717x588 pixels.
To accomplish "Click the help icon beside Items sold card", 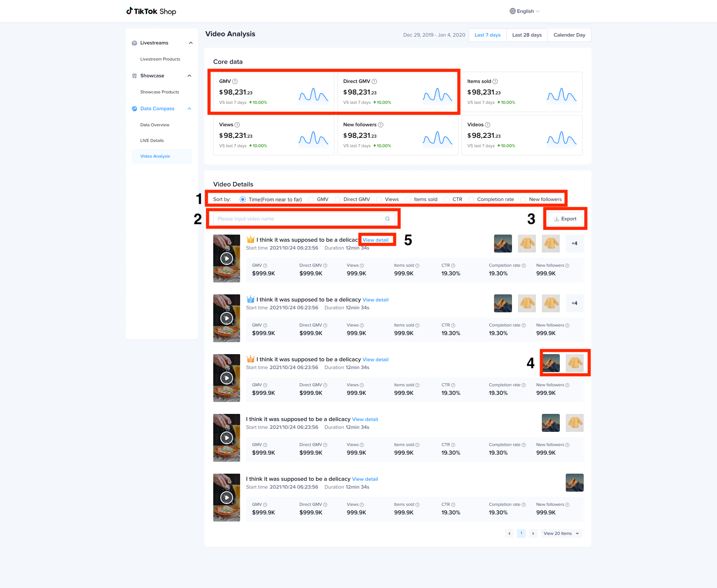I will [x=495, y=81].
